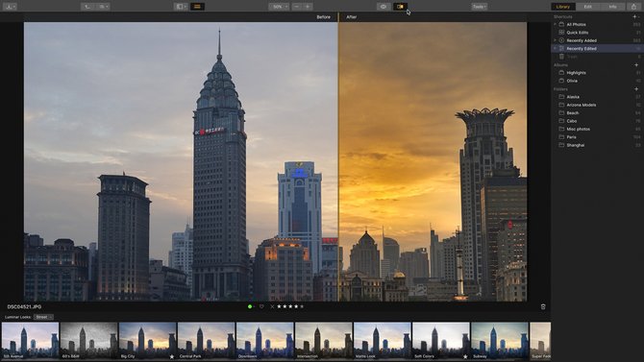
Task: Click the reject X flag icon
Action: point(272,306)
